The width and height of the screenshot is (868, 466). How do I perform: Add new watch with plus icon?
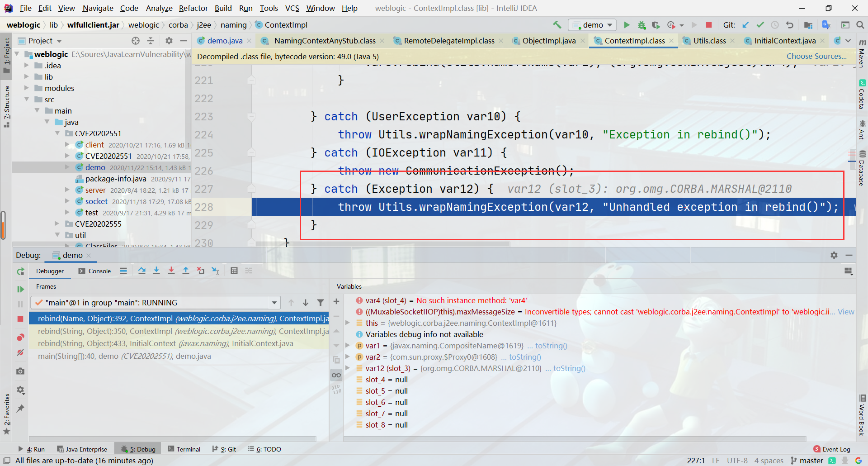tap(336, 301)
